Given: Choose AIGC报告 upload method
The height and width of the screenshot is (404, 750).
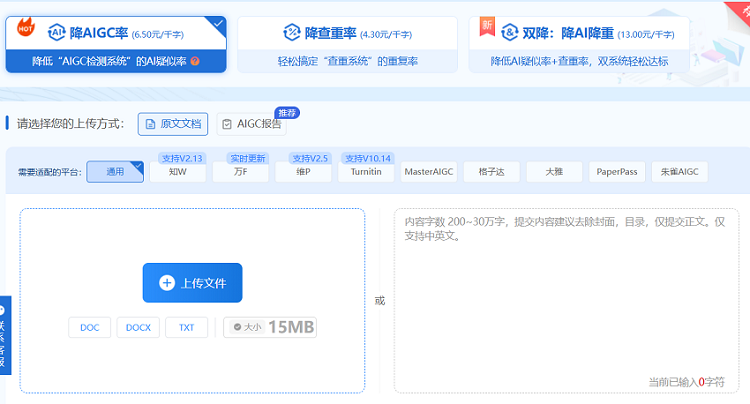Looking at the screenshot, I should coord(252,124).
